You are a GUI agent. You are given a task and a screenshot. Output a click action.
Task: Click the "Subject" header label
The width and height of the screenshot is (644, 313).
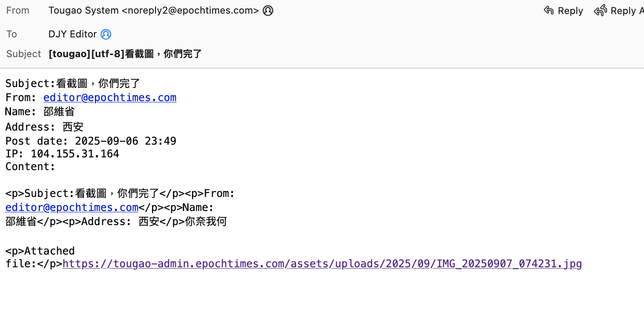[x=23, y=54]
